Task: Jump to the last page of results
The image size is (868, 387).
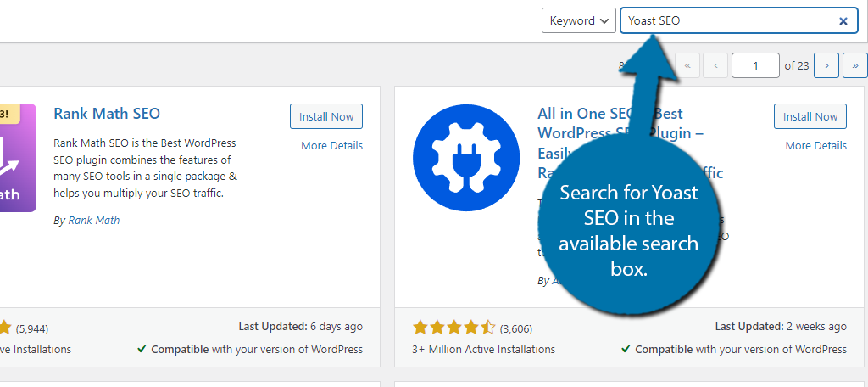Action: point(854,65)
